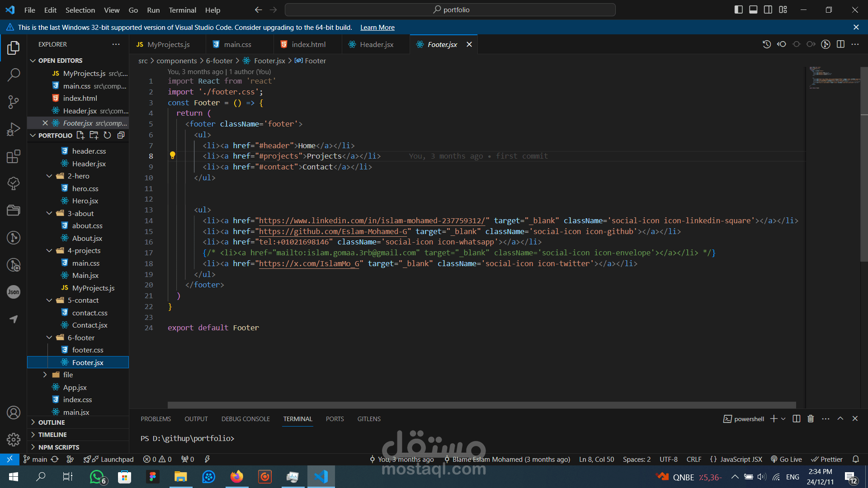Toggle the primary side bar layout
This screenshot has height=488, width=868.
738,9
